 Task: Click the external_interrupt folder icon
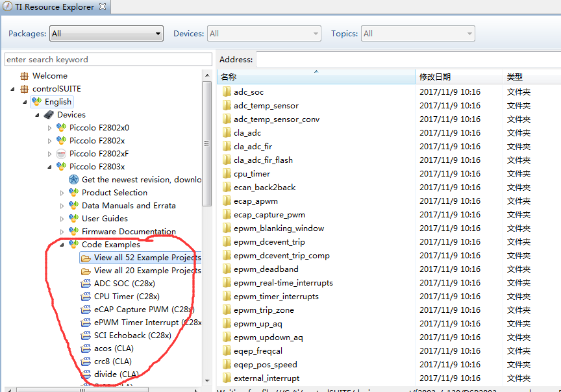pyautogui.click(x=227, y=378)
